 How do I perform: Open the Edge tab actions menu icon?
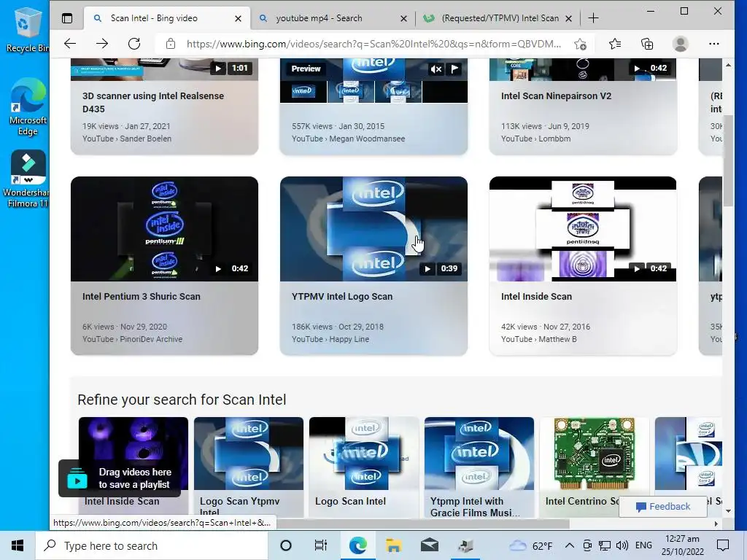pos(67,18)
